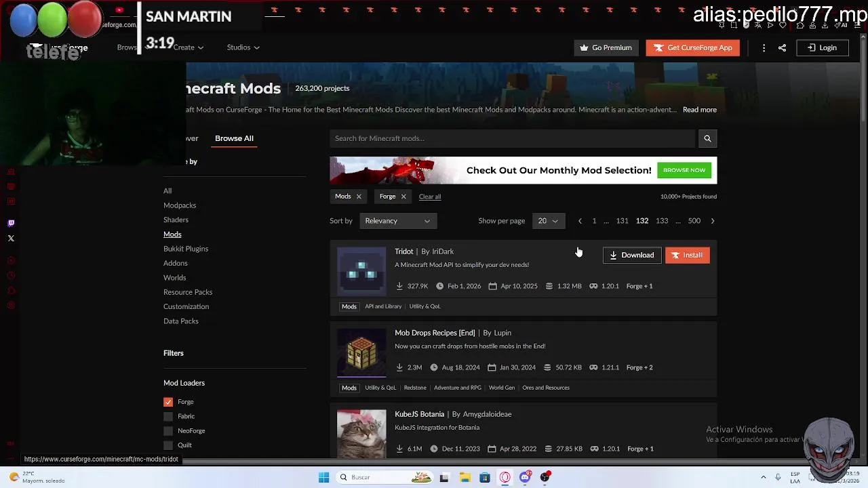Click Go Premium button
The height and width of the screenshot is (488, 868).
pyautogui.click(x=606, y=47)
